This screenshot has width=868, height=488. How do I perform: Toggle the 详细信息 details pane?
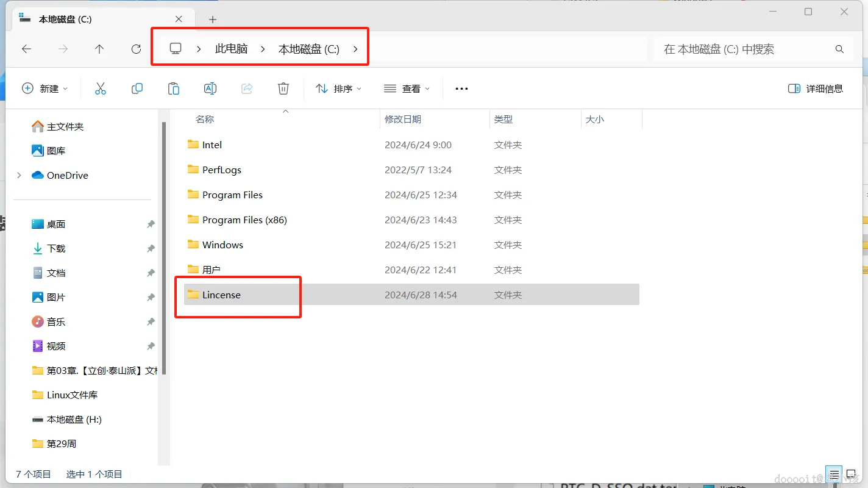coord(816,88)
